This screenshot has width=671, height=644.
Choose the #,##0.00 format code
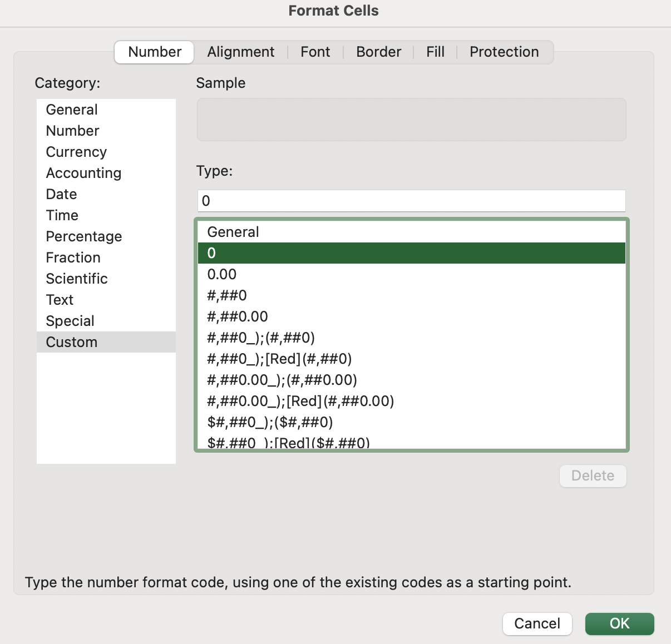(238, 316)
